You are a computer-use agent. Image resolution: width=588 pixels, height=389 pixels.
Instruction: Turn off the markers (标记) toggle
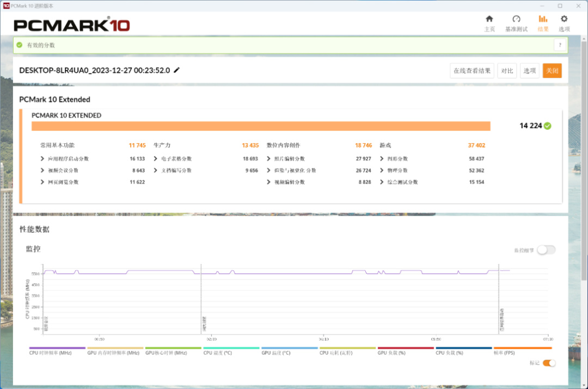[x=549, y=363]
